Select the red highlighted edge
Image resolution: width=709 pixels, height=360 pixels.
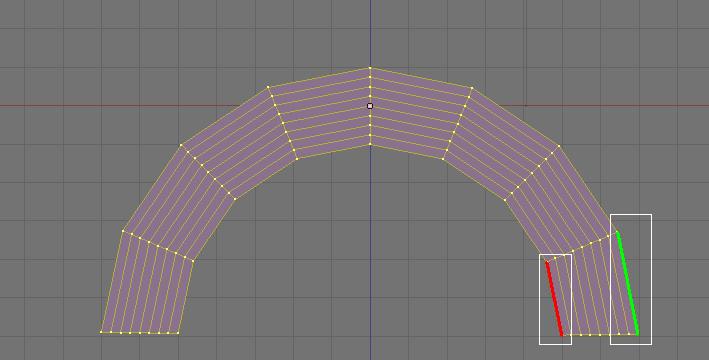point(554,298)
